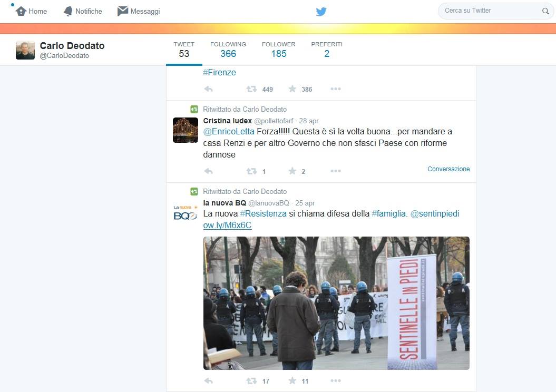Screen dimensions: 556x392
Task: Reply to the #Firenze tweet
Action: pyautogui.click(x=208, y=89)
